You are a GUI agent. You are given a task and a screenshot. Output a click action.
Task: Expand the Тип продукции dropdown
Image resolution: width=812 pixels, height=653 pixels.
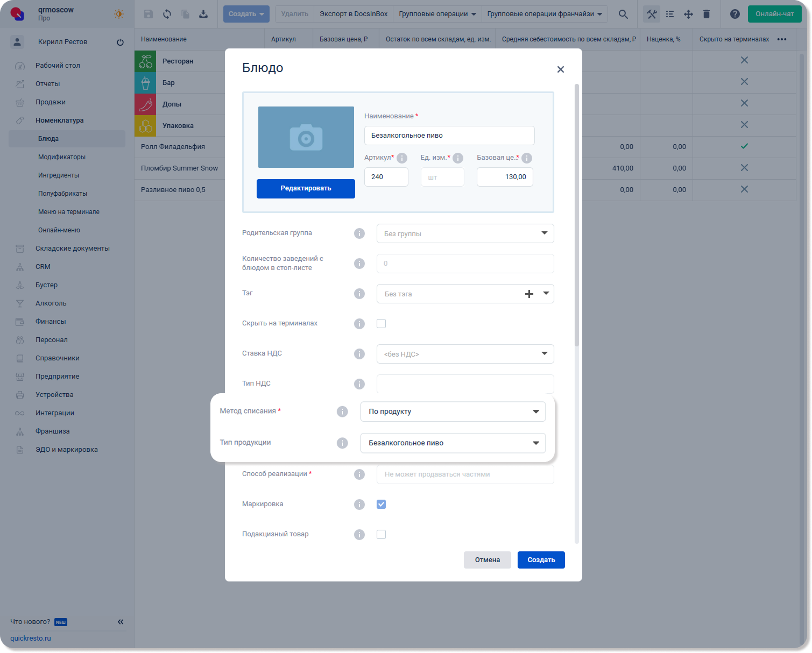tap(453, 443)
